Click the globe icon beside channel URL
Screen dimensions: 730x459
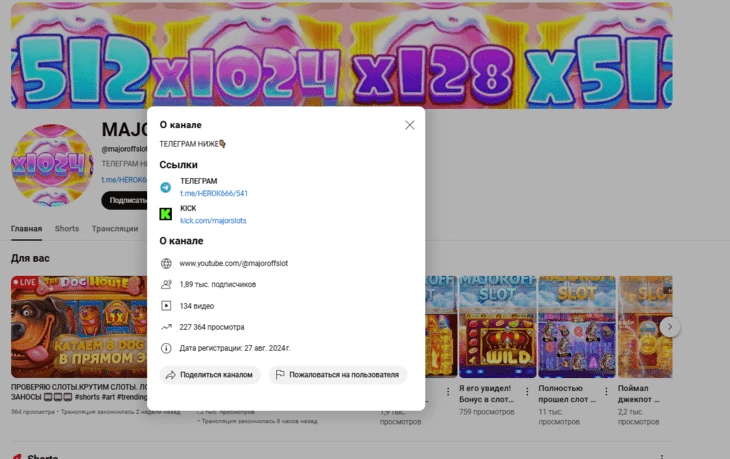(x=166, y=263)
